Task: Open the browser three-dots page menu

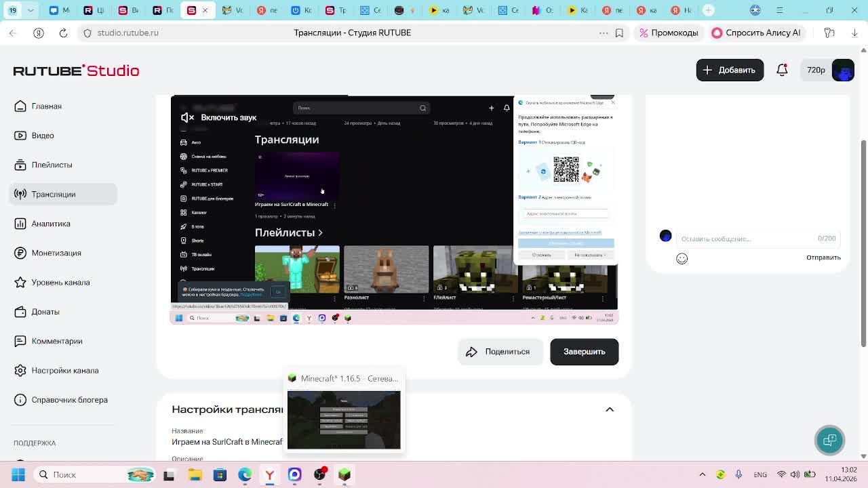Action: (604, 33)
